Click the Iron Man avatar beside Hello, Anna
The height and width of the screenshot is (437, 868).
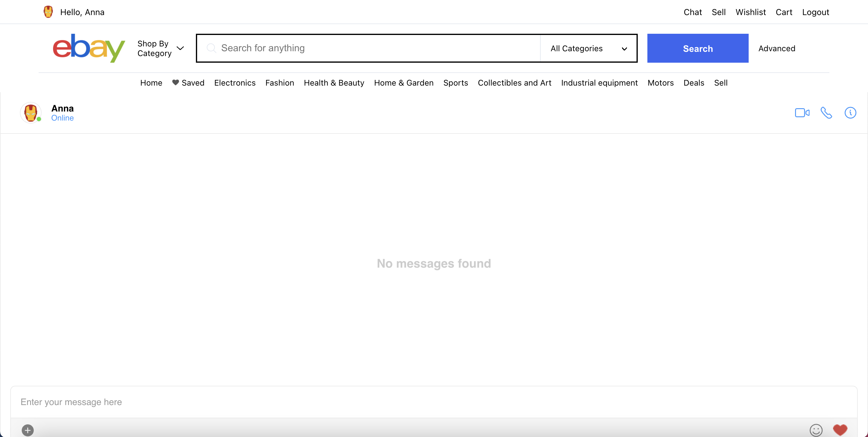click(48, 12)
